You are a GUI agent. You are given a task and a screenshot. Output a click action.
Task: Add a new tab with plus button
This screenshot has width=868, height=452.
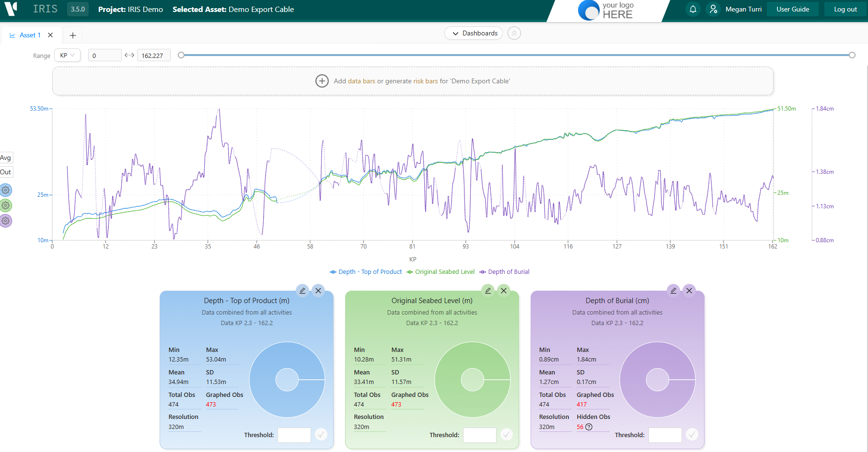click(73, 35)
